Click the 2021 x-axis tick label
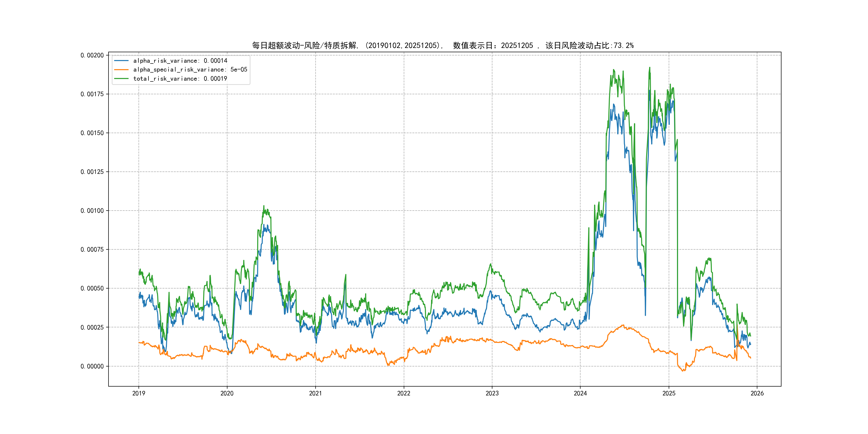The height and width of the screenshot is (434, 868). (x=315, y=393)
